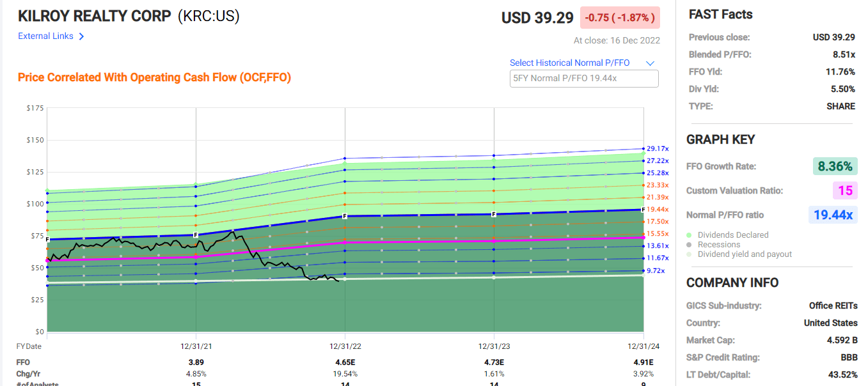868x386 pixels.
Task: Click the (KRC:US) ticker symbol
Action: tap(209, 16)
